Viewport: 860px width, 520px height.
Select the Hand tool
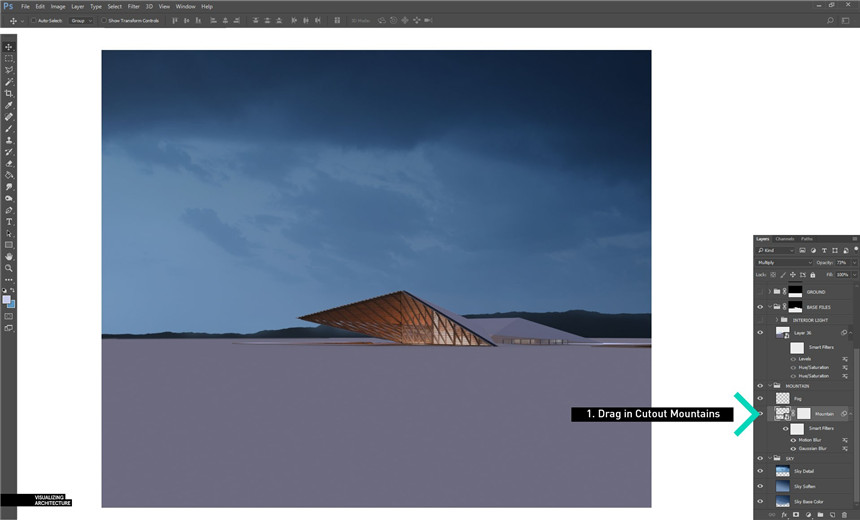(9, 256)
